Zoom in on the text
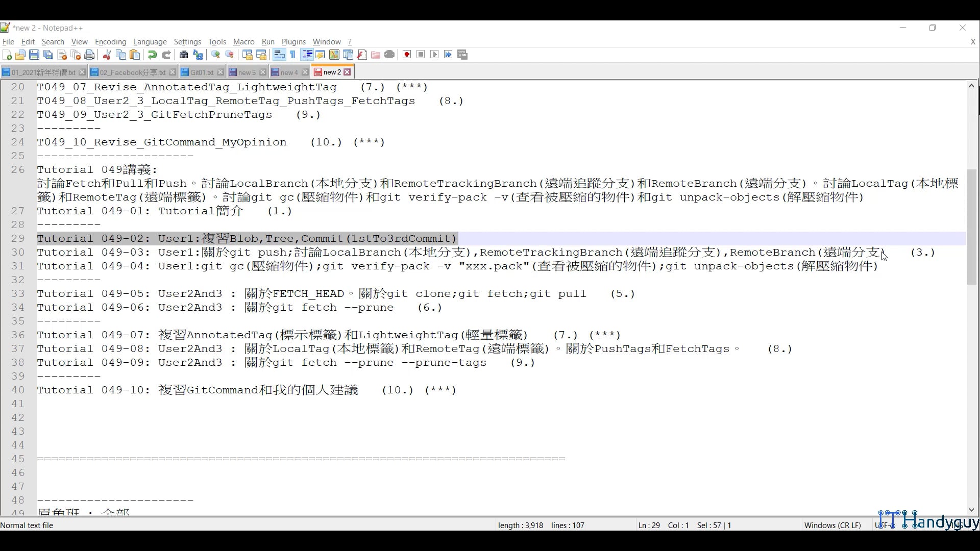980x551 pixels. [215, 55]
